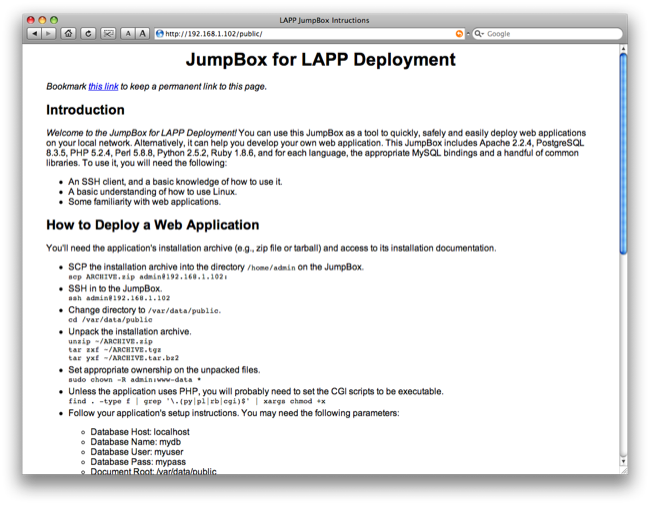Click the globe site icon in address bar
This screenshot has height=505, width=650.
[x=160, y=34]
